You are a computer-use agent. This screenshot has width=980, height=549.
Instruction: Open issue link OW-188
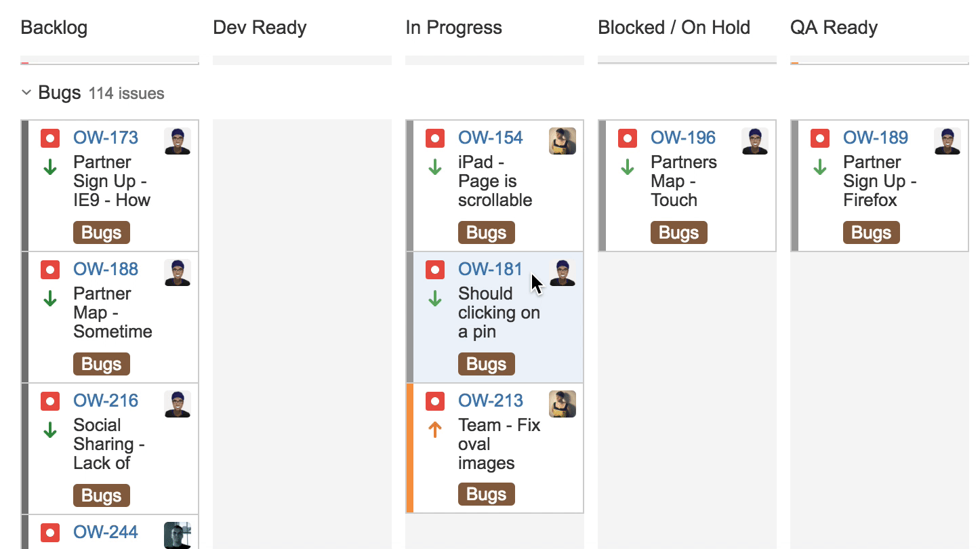click(x=106, y=269)
